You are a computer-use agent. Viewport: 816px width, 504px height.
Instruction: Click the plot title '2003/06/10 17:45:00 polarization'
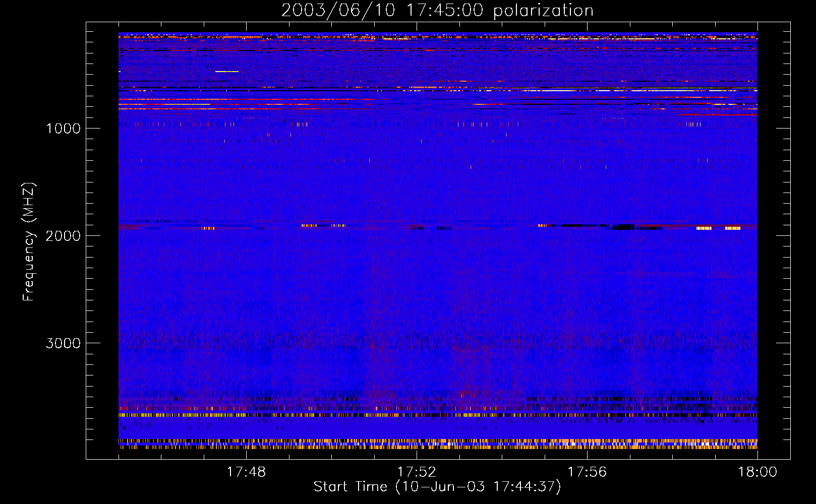tap(437, 11)
